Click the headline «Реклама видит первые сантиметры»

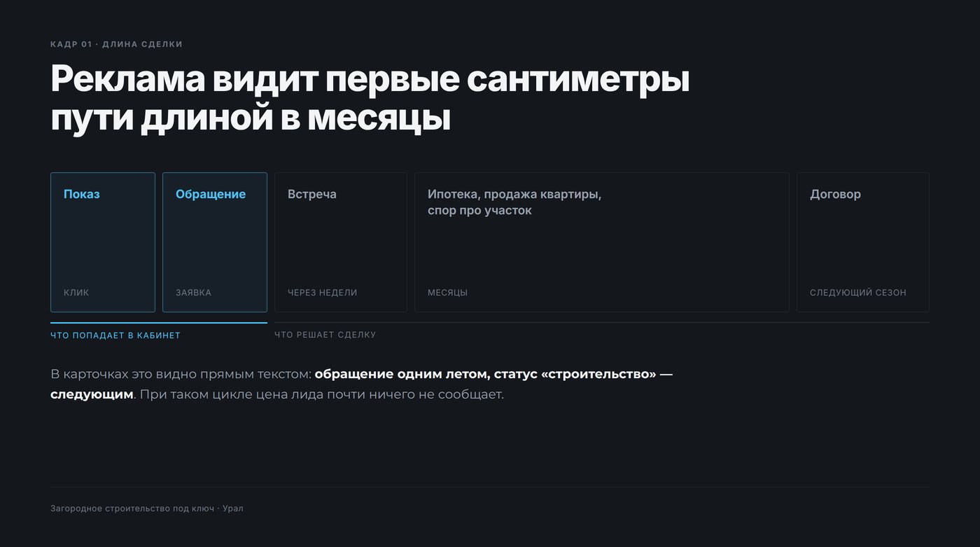click(x=370, y=78)
